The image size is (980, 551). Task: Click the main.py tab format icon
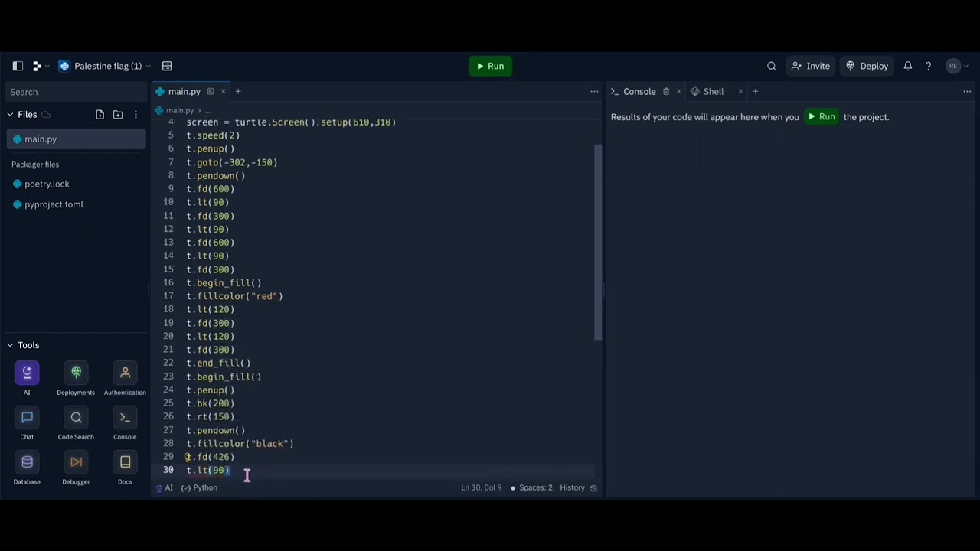click(211, 92)
